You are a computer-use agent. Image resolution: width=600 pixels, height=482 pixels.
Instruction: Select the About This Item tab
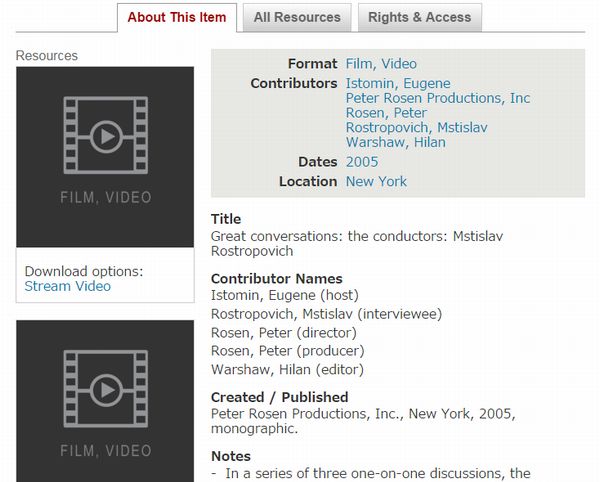177,17
